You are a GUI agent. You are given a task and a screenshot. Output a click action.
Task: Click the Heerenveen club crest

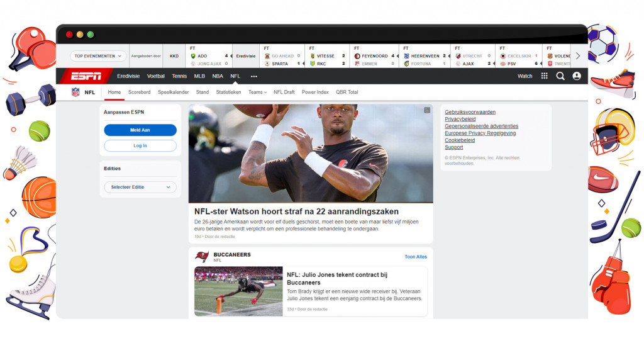coord(407,56)
